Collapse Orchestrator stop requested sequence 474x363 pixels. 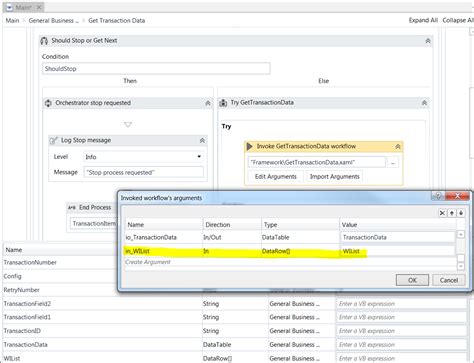[207, 103]
